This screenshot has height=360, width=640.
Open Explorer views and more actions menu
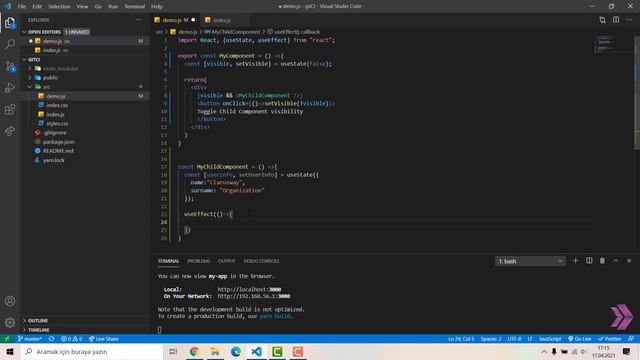click(x=139, y=20)
